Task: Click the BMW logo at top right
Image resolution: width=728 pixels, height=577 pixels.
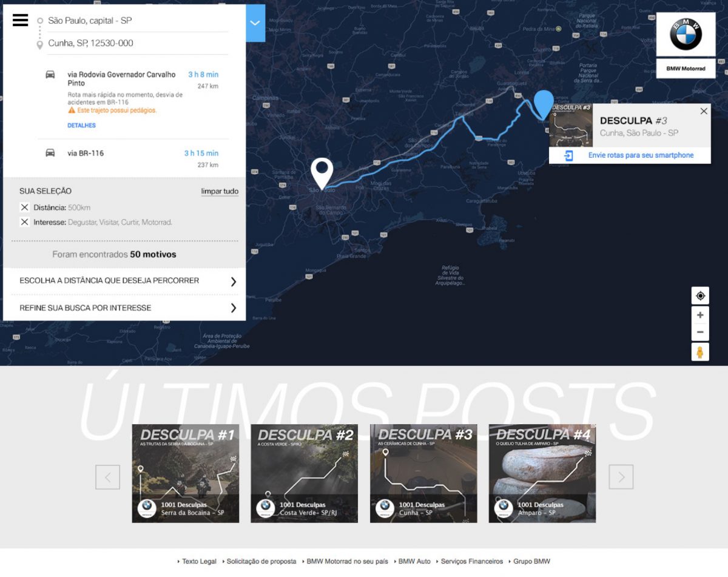Action: tap(686, 35)
